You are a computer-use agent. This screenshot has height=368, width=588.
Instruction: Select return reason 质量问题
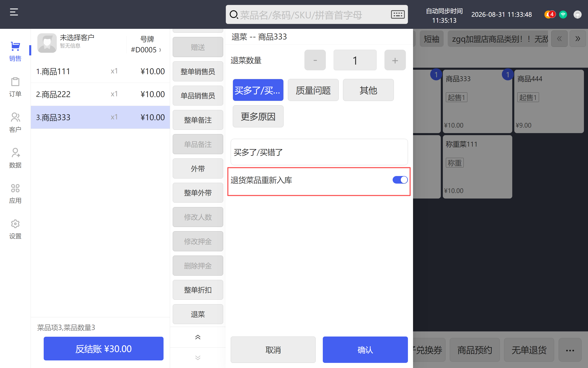313,90
